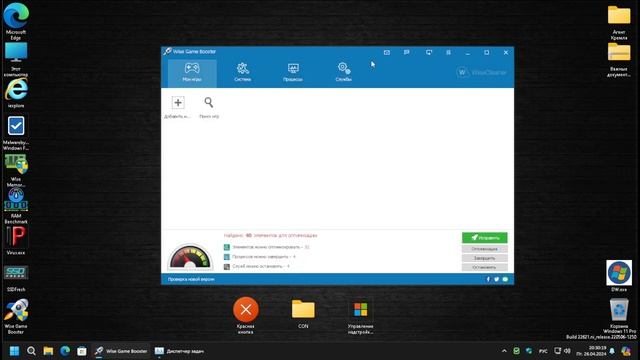Open the feedback chat icon in title bar
Screen dimensions: 640x360
pos(407,52)
